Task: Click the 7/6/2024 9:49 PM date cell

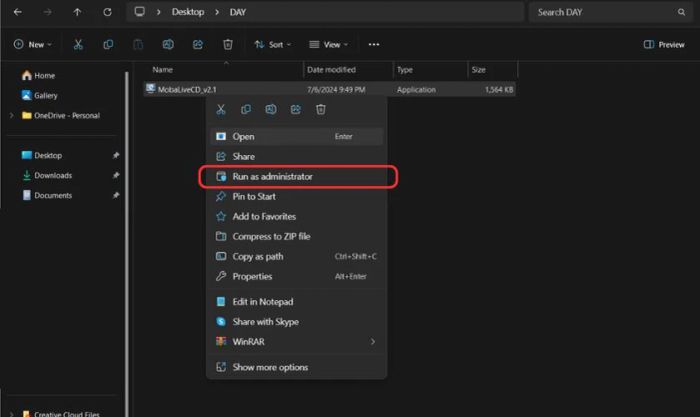Action: (336, 89)
